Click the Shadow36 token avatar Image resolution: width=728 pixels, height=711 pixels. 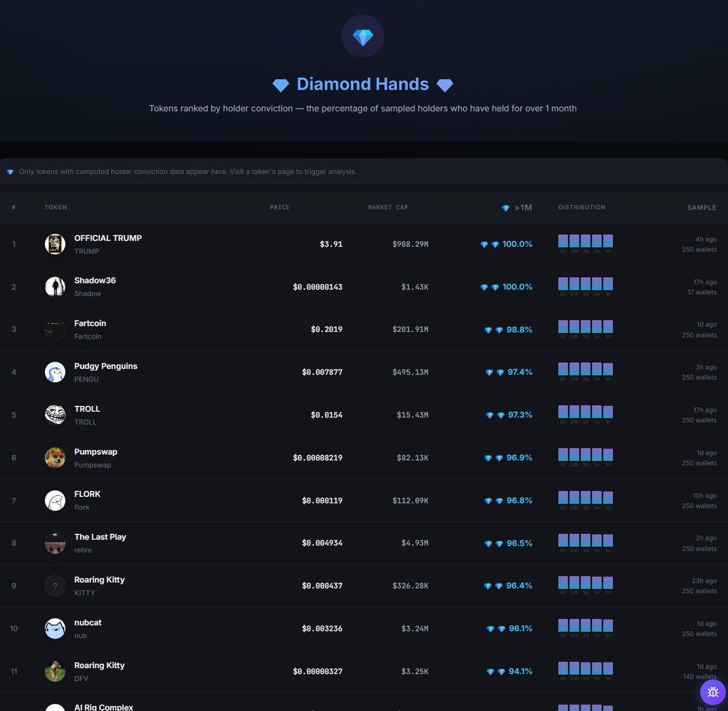point(55,286)
